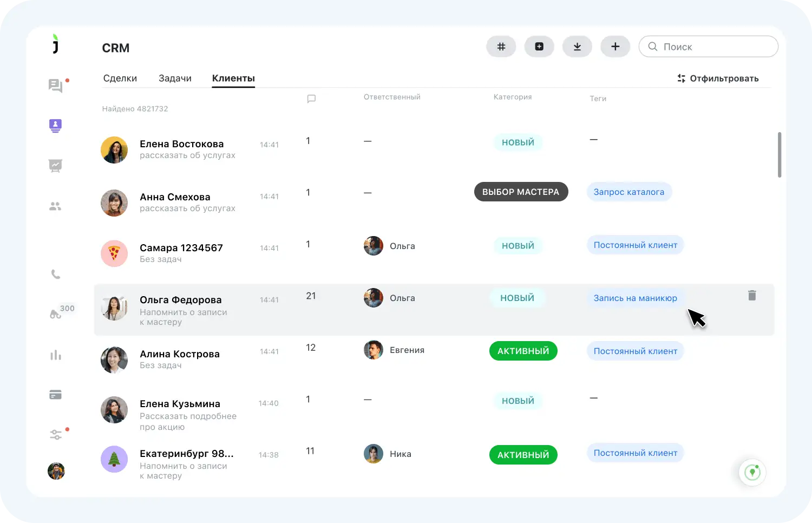Open the bar chart statistics sidebar icon
Image resolution: width=812 pixels, height=523 pixels.
tap(56, 355)
